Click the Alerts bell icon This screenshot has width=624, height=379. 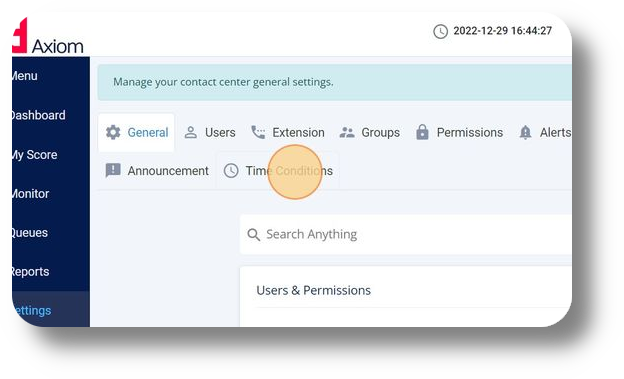525,132
